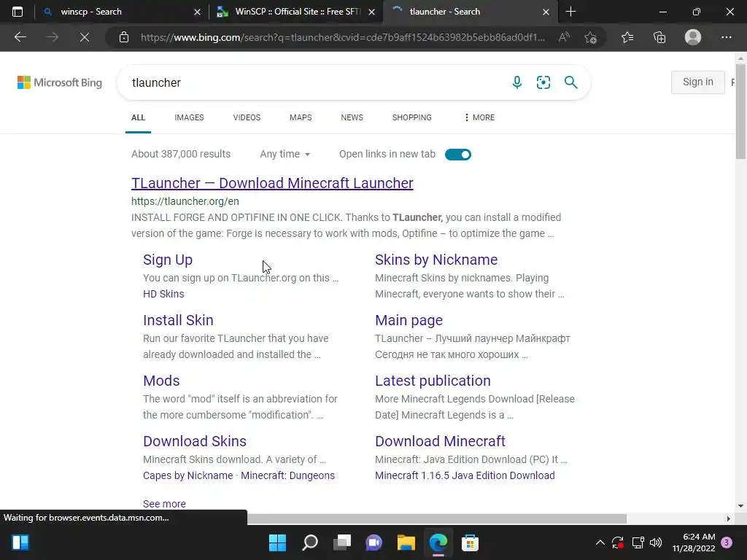Click the Sign in button
The width and height of the screenshot is (747, 560).
[x=698, y=82]
